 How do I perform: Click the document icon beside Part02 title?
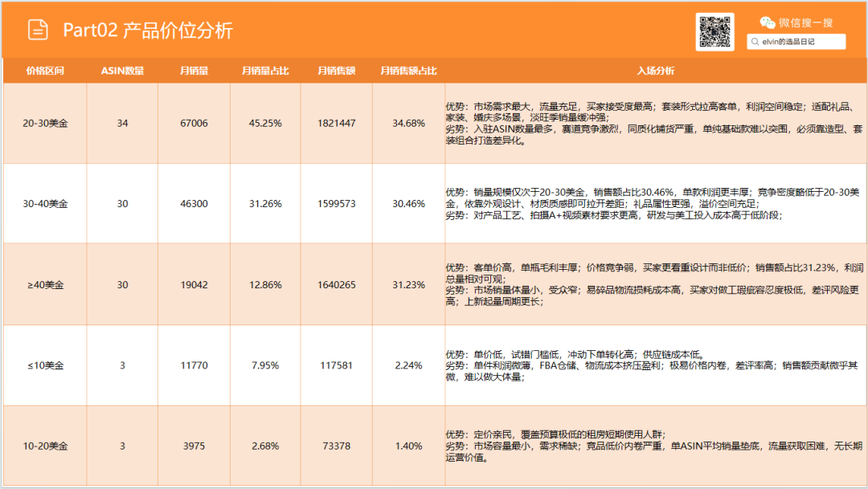point(38,30)
